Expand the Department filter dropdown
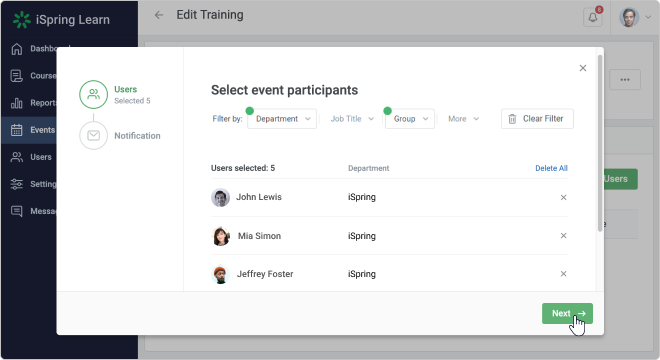 coord(282,119)
